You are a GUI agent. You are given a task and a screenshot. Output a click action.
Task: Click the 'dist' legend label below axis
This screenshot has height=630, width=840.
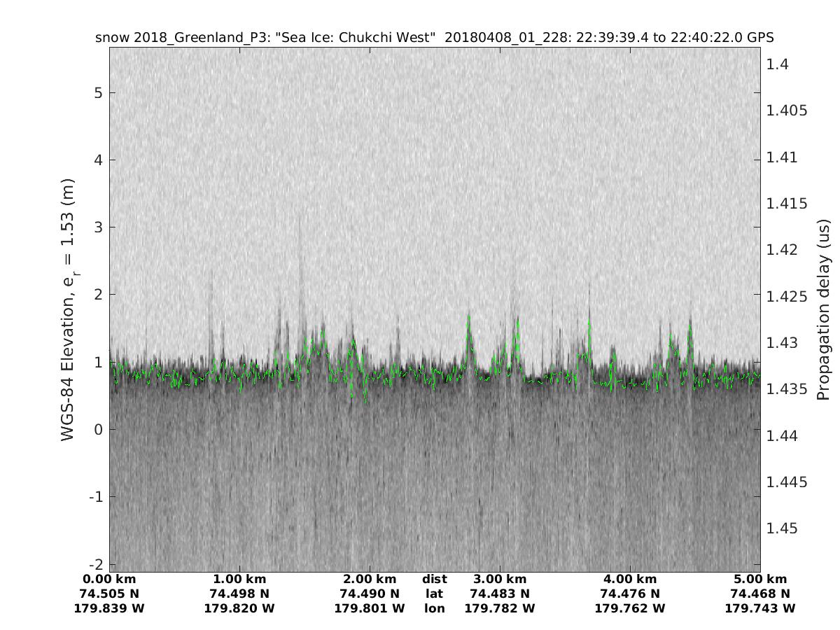435,580
